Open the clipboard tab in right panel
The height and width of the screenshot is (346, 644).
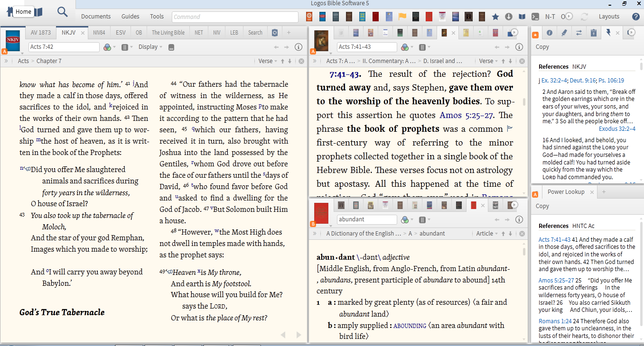point(593,33)
